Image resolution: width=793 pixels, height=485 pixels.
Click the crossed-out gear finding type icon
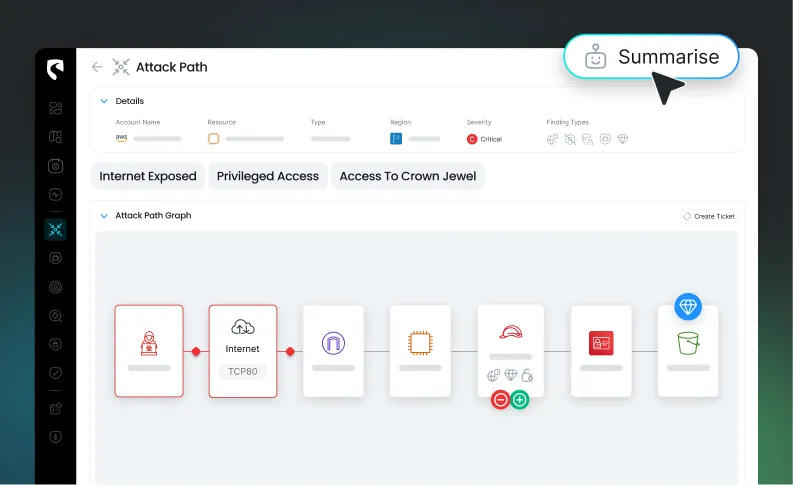(x=570, y=139)
